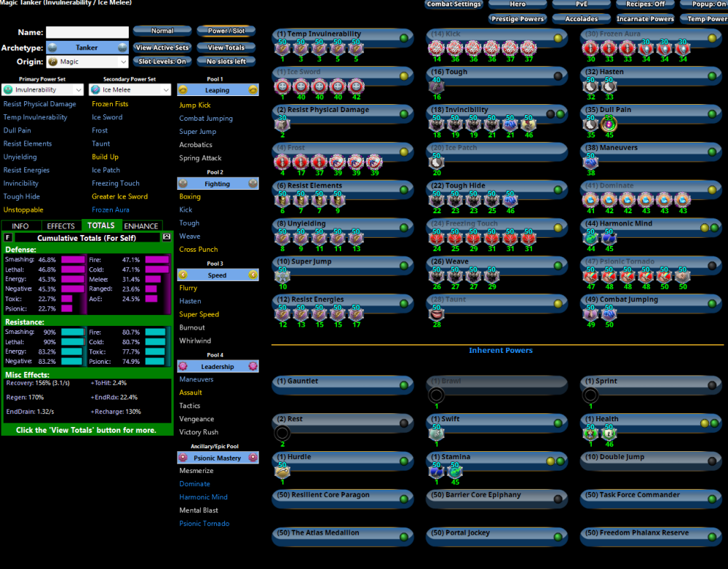This screenshot has width=728, height=569.
Task: Click first enhancement slot under Temp Invulnerability
Action: coord(282,49)
